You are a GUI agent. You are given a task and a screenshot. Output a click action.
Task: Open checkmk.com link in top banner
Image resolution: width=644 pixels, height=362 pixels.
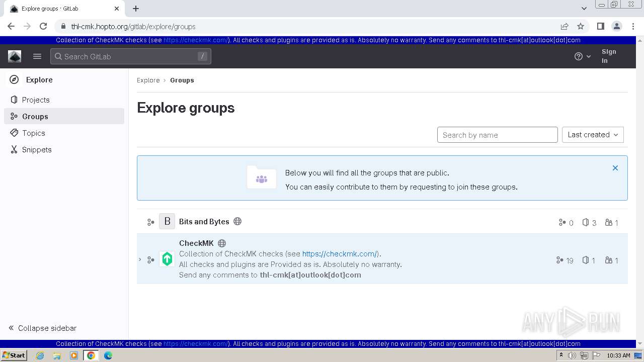click(196, 40)
